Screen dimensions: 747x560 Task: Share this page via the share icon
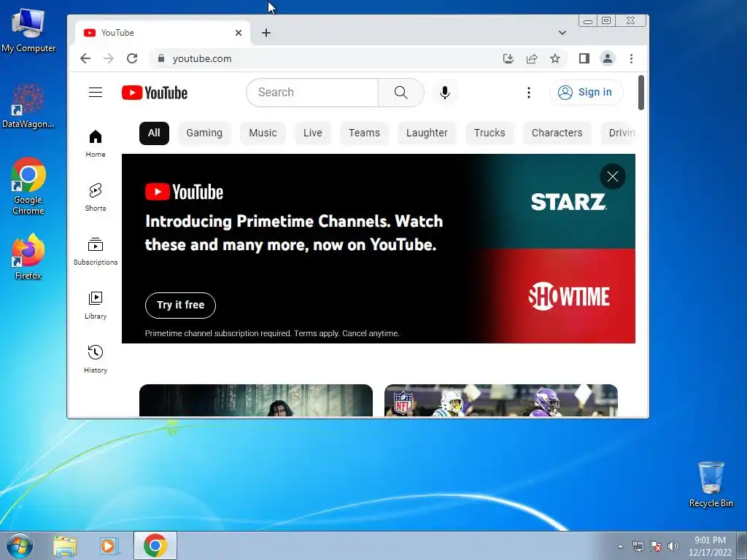[x=532, y=58]
